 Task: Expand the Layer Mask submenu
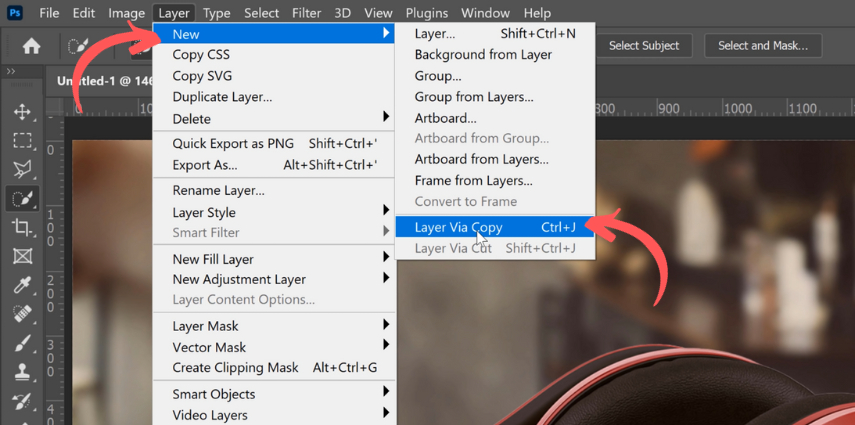point(274,326)
